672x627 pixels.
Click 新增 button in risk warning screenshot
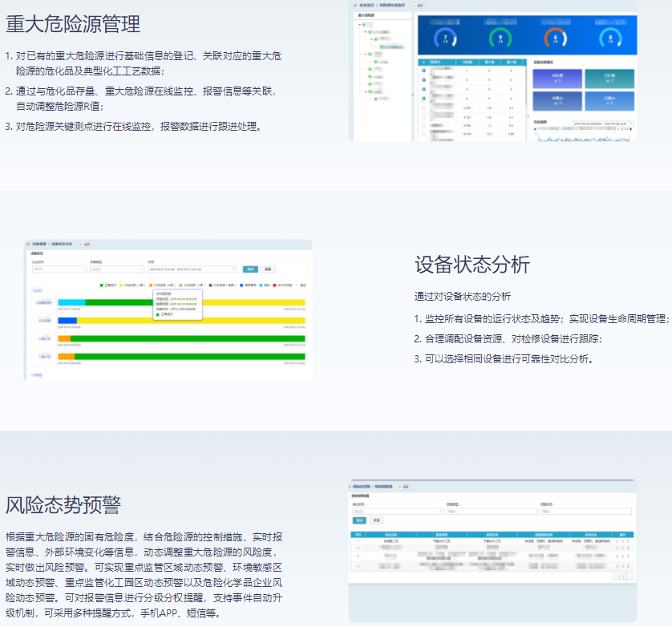[377, 520]
